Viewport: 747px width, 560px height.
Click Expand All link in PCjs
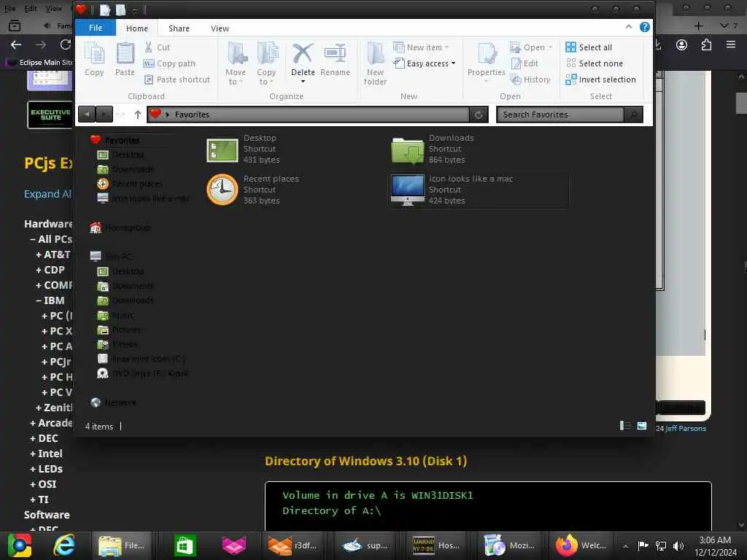[x=47, y=194]
